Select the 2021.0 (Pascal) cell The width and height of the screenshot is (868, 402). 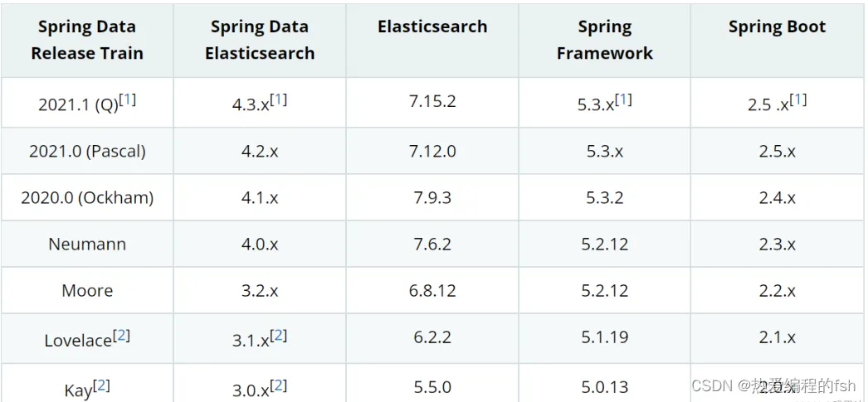87,152
